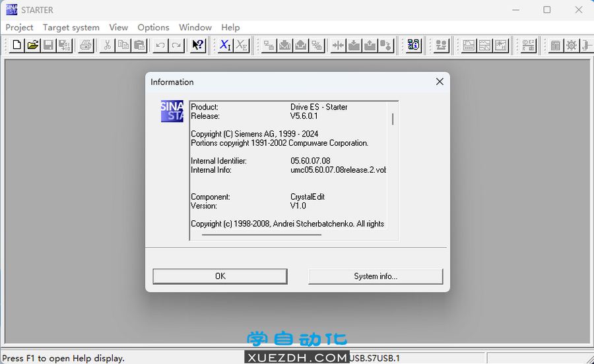Click the SINAMICS STARTER logo in the dialog

tap(172, 111)
